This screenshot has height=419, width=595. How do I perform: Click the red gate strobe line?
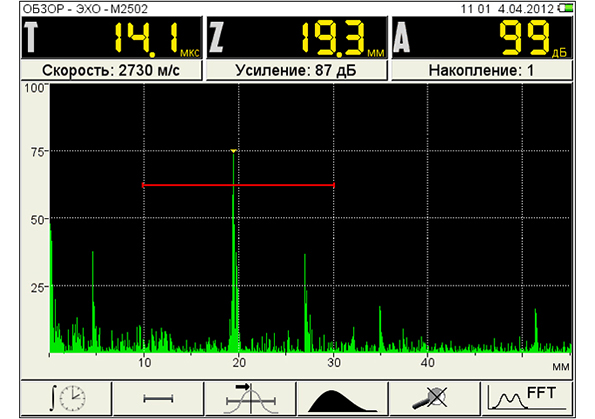point(238,185)
